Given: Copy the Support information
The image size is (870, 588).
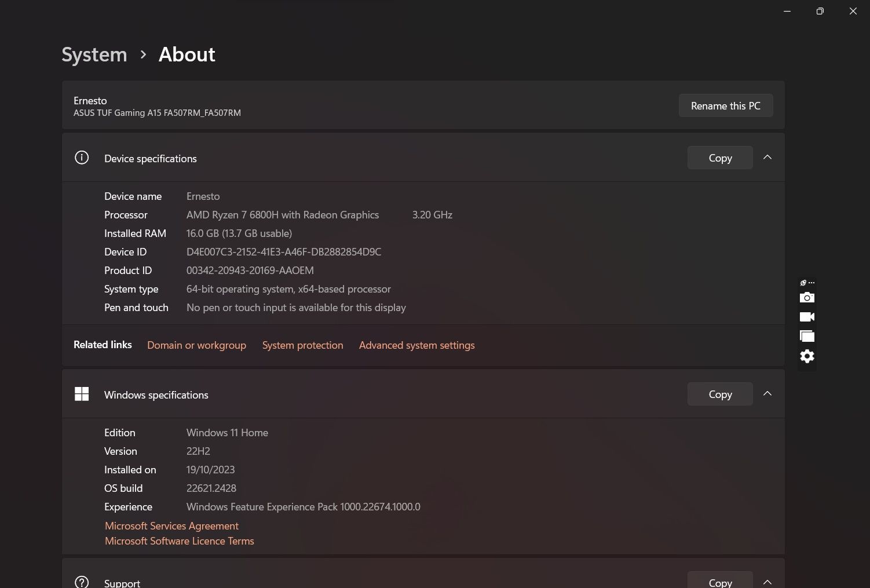Looking at the screenshot, I should 720,581.
